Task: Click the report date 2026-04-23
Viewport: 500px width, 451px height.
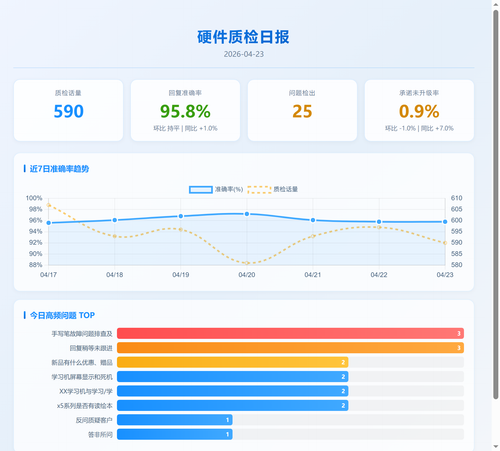Action: 244,54
